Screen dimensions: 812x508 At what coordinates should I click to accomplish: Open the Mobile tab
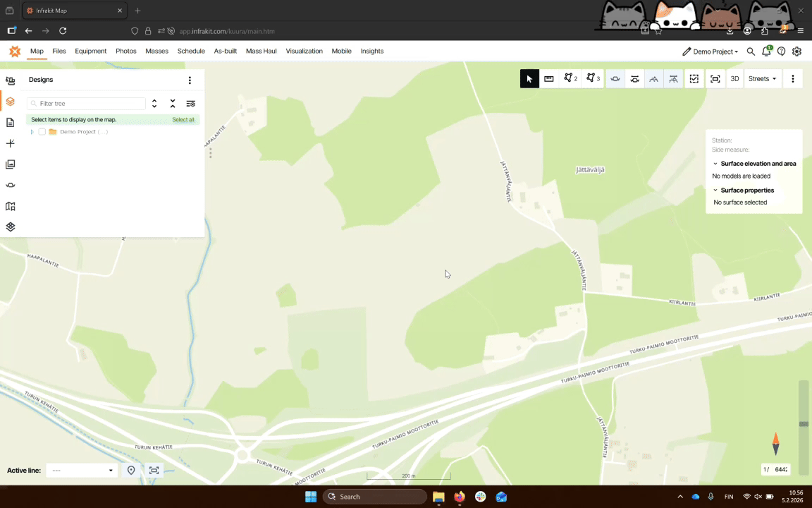click(x=341, y=52)
